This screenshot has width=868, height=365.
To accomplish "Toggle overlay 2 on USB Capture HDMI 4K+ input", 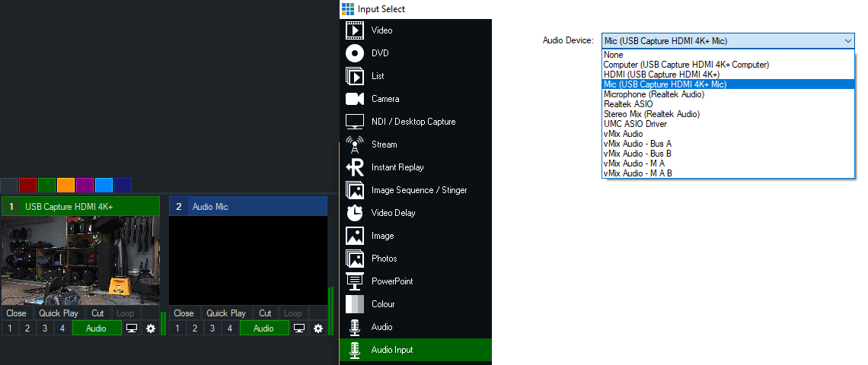I will (x=27, y=328).
